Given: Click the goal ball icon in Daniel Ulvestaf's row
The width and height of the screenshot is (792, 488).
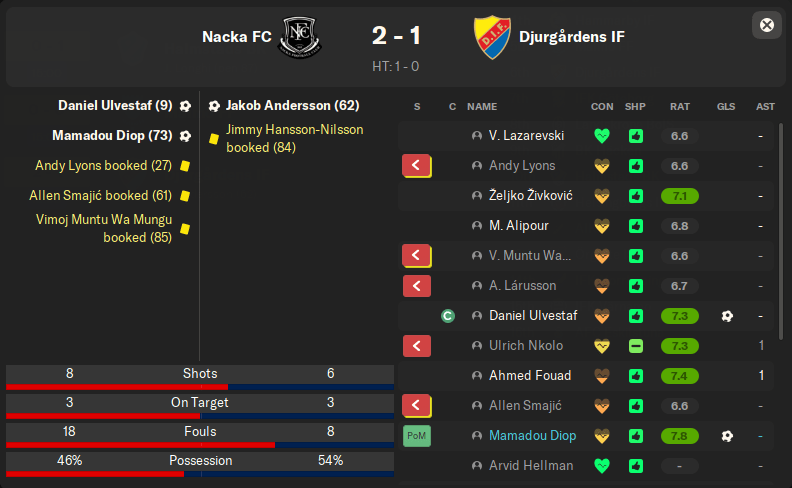Looking at the screenshot, I should (727, 316).
